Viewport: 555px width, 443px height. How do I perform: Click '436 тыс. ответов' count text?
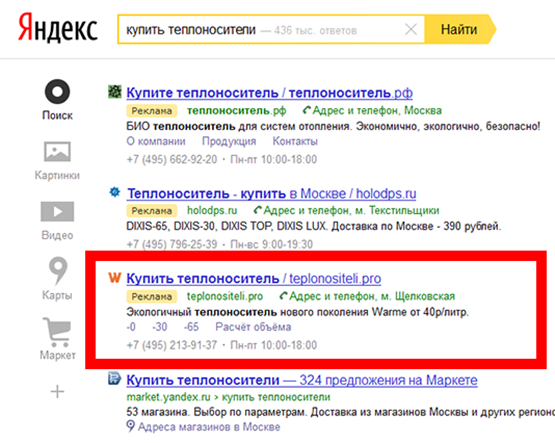(315, 30)
